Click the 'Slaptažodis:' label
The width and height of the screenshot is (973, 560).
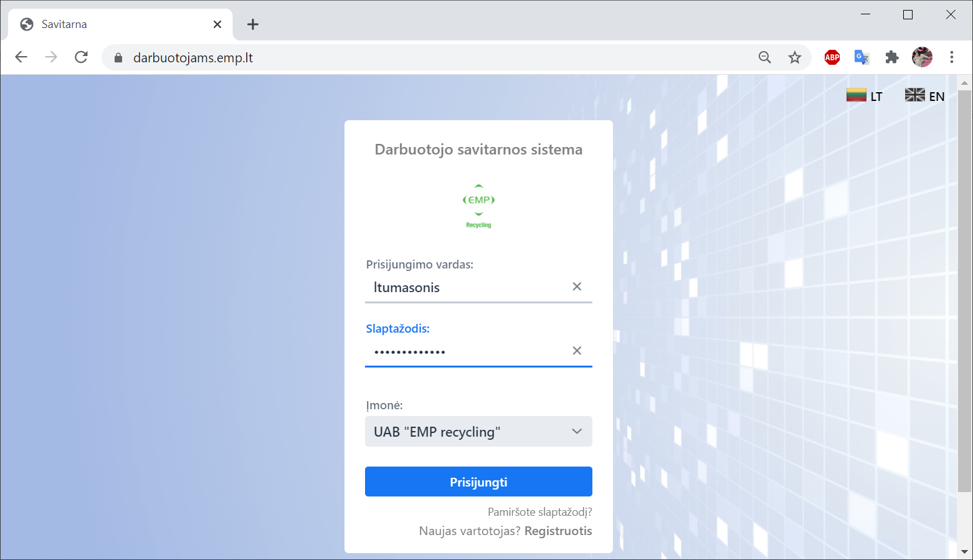398,329
